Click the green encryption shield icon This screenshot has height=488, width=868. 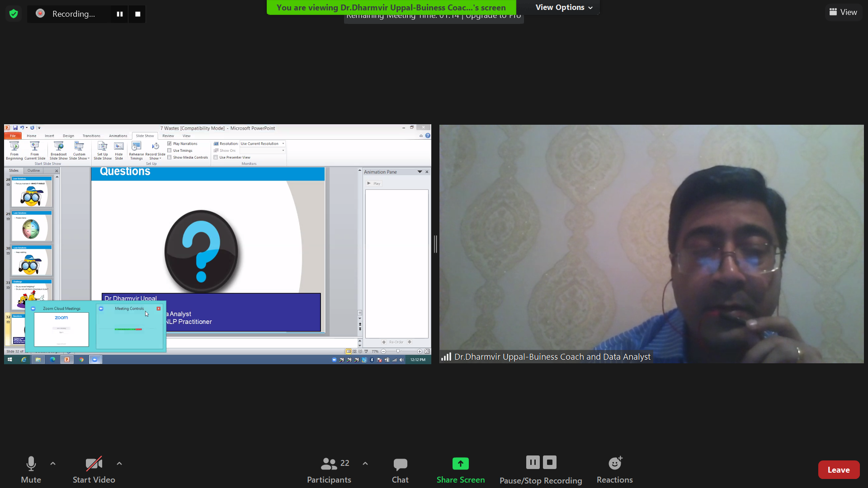point(14,14)
